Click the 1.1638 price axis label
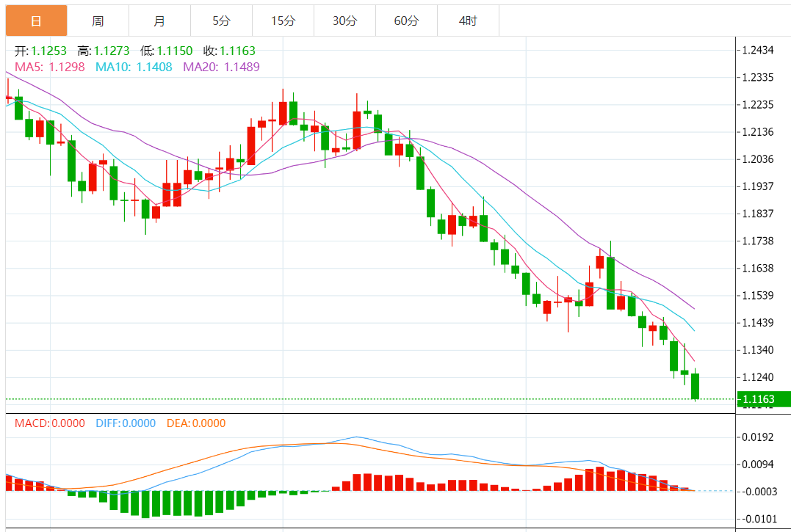The image size is (791, 532). click(758, 268)
